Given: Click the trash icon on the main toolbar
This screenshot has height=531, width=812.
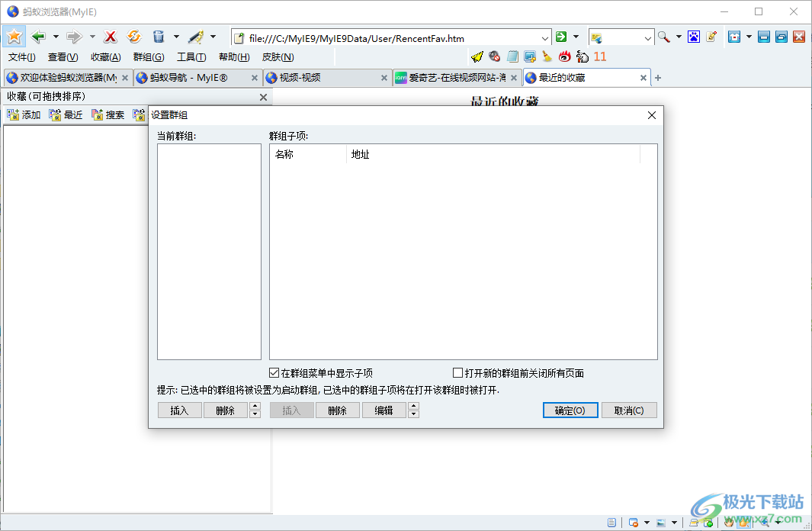Looking at the screenshot, I should click(x=159, y=36).
